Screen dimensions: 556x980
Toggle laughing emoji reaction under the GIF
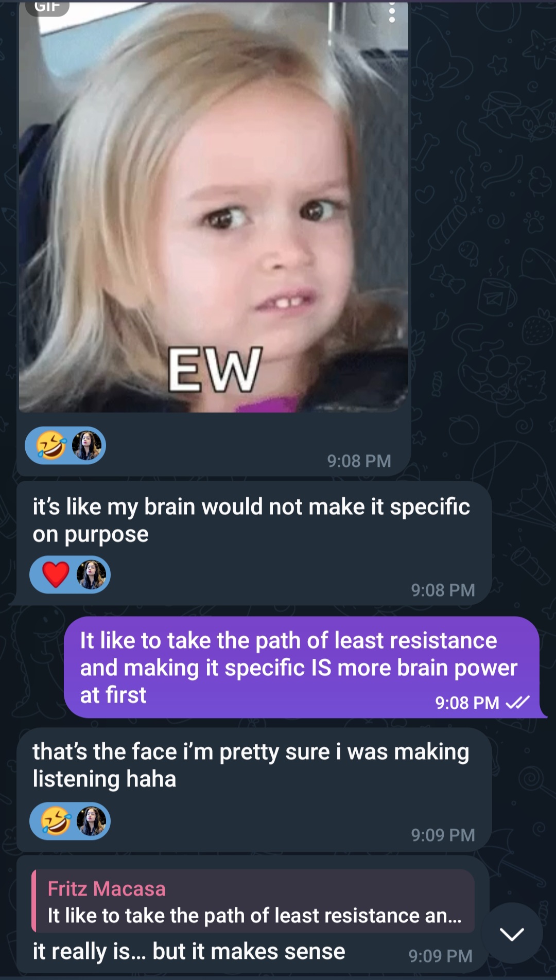[x=51, y=445]
